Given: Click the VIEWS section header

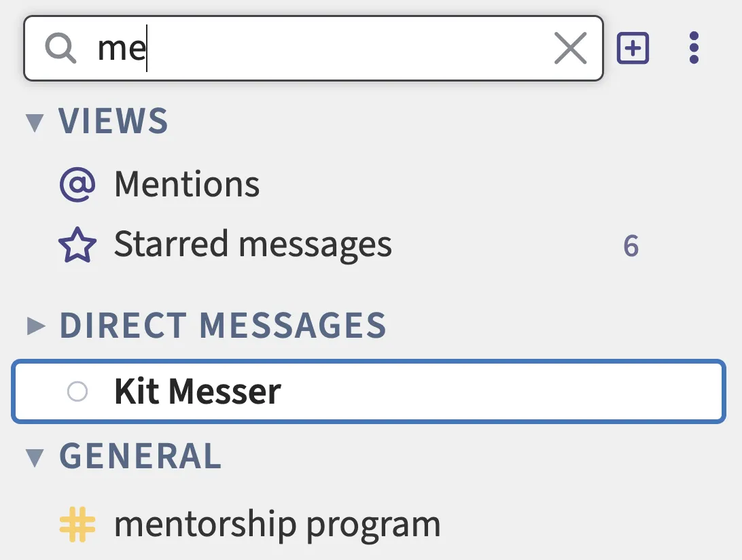Looking at the screenshot, I should pos(113,122).
